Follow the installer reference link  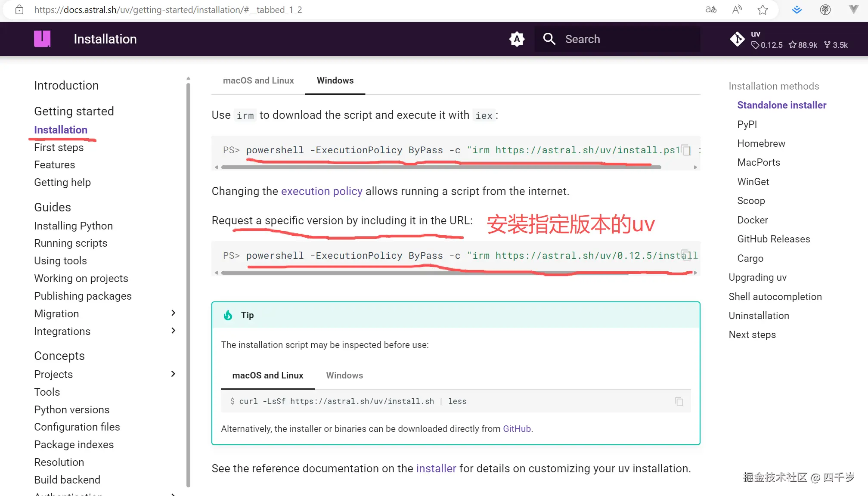point(436,468)
